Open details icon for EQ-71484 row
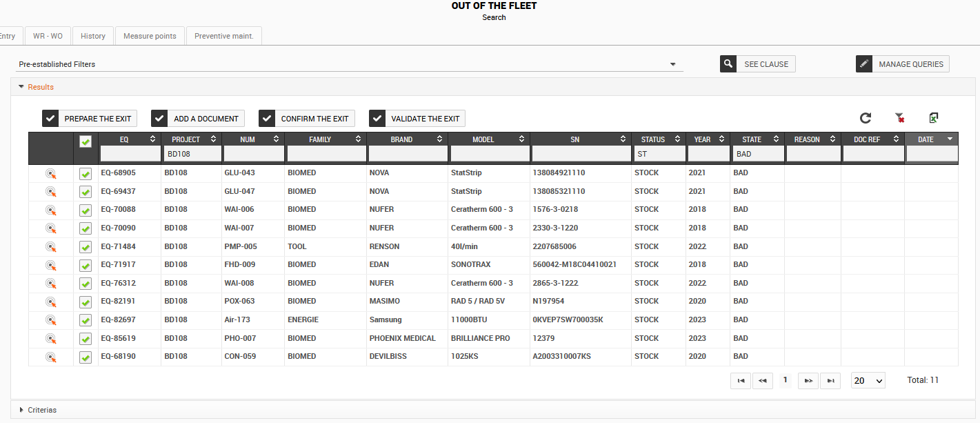Image resolution: width=980 pixels, height=423 pixels. [x=50, y=246]
